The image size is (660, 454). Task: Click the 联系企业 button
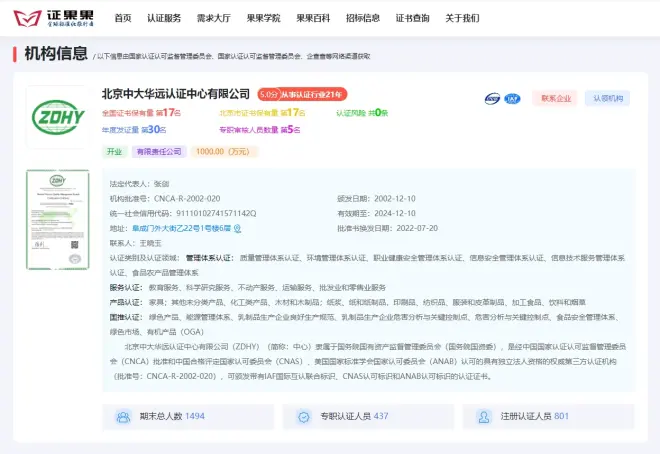556,98
